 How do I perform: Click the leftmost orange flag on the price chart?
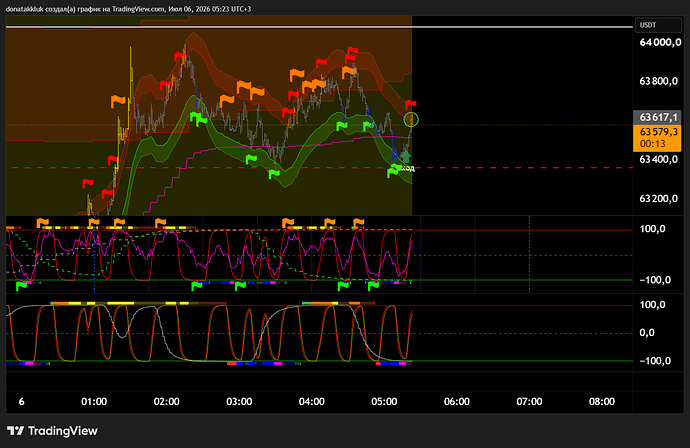coord(118,101)
